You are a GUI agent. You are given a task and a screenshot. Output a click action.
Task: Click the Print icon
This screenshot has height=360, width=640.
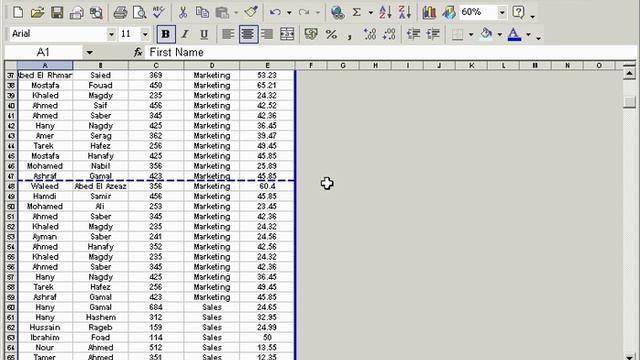pos(120,13)
